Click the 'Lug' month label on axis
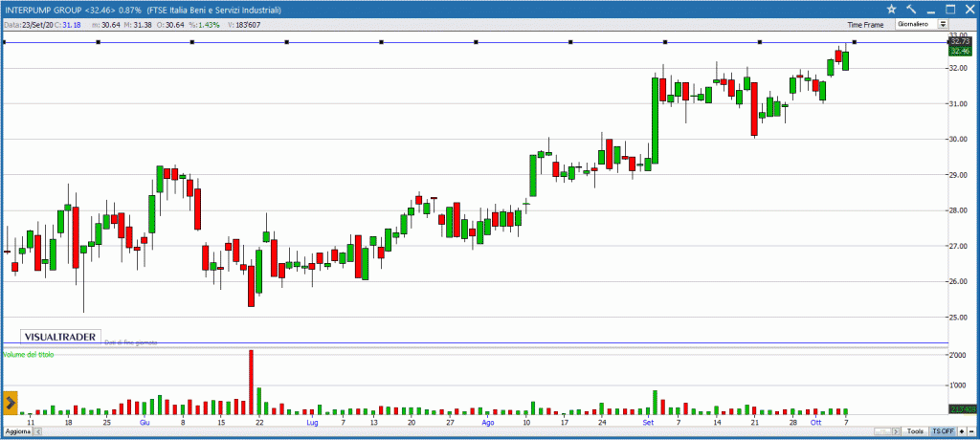The image size is (980, 440). (313, 423)
